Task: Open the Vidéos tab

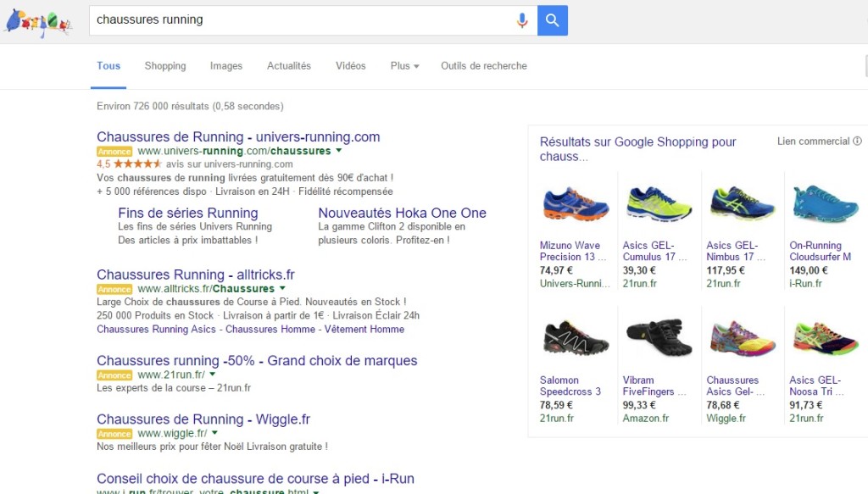Action: (x=350, y=66)
